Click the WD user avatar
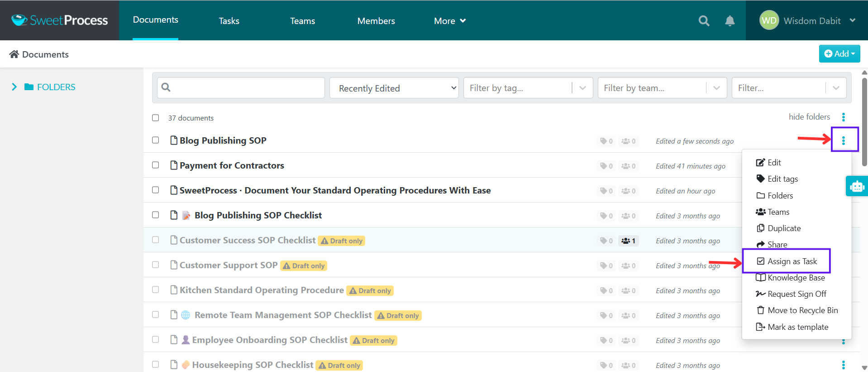 [x=769, y=20]
